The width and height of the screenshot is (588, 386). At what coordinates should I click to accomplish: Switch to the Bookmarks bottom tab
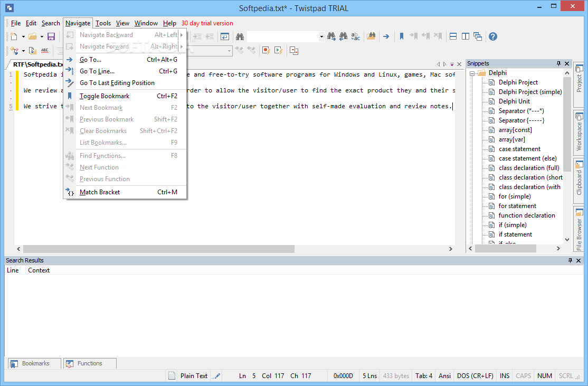click(34, 363)
